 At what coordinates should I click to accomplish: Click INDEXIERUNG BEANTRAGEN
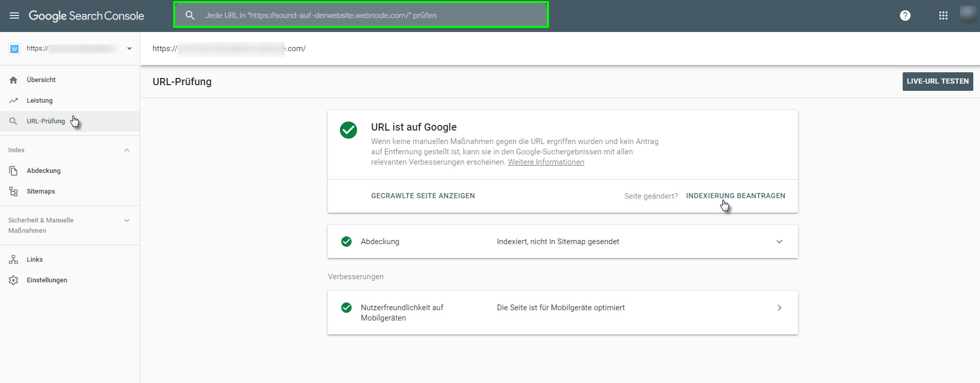coord(736,196)
